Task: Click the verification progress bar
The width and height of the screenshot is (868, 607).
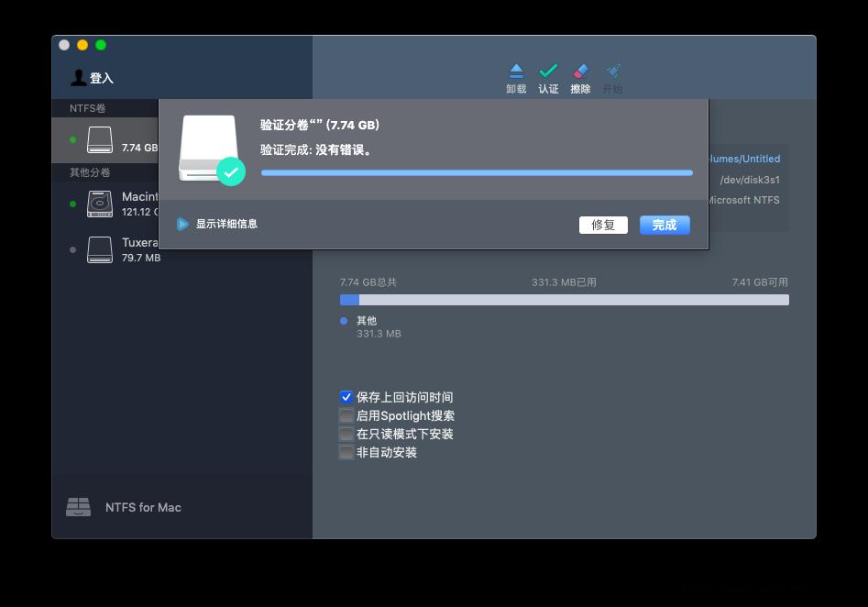Action: tap(477, 172)
